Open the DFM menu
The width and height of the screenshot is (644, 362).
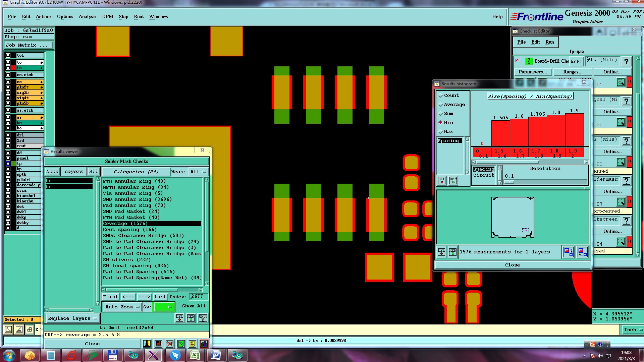click(x=107, y=16)
